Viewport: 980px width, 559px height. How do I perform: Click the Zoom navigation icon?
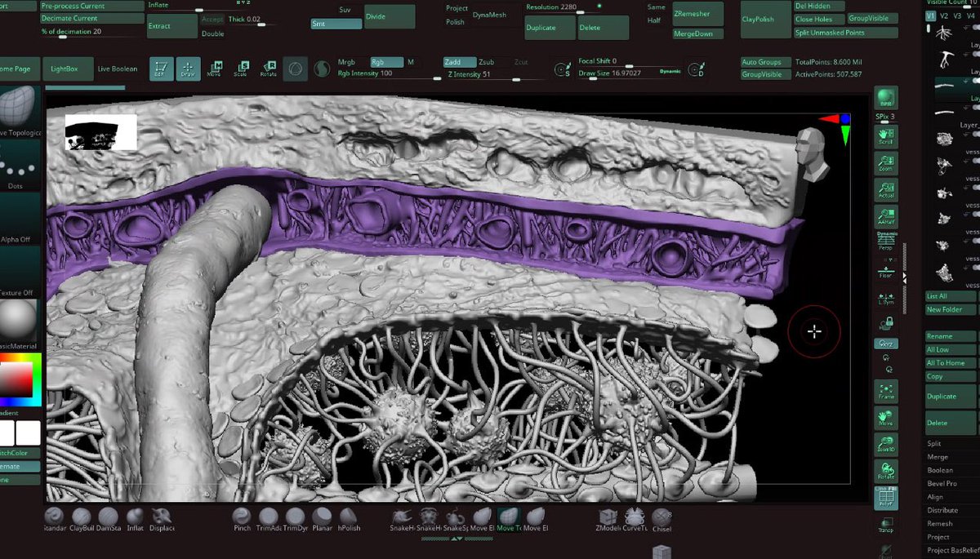tap(886, 162)
